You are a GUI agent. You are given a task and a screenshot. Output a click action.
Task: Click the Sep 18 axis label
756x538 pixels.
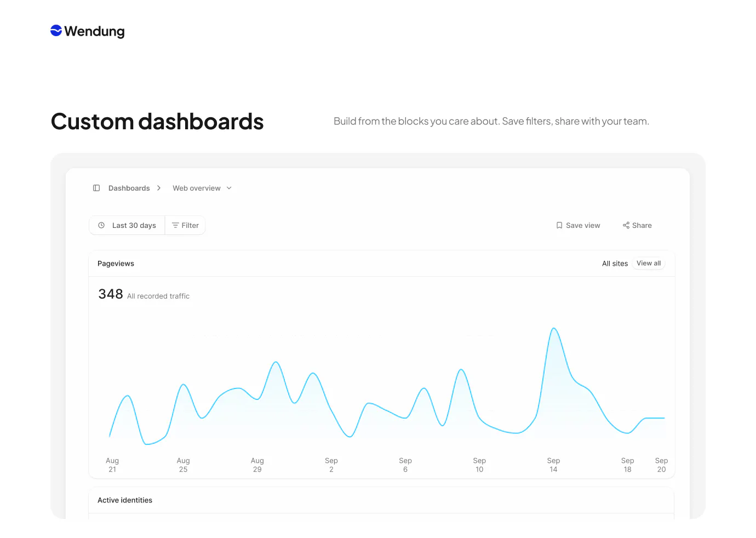tap(628, 465)
